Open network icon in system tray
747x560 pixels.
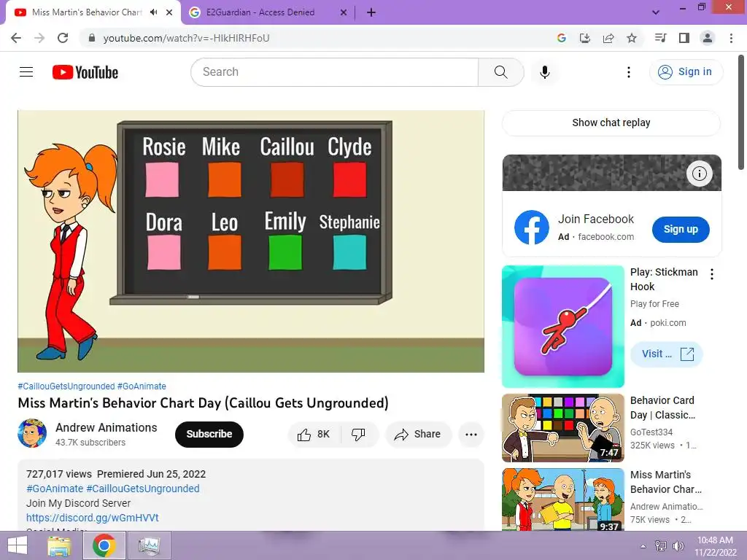click(x=661, y=546)
